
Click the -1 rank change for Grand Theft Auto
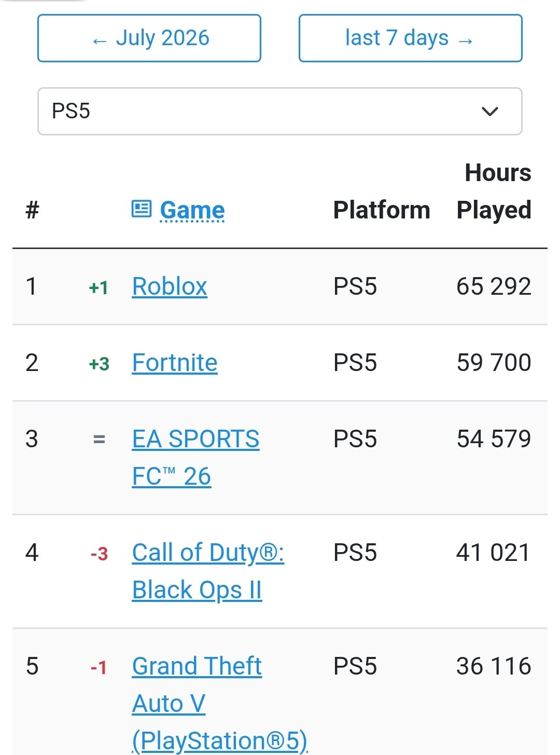(99, 667)
